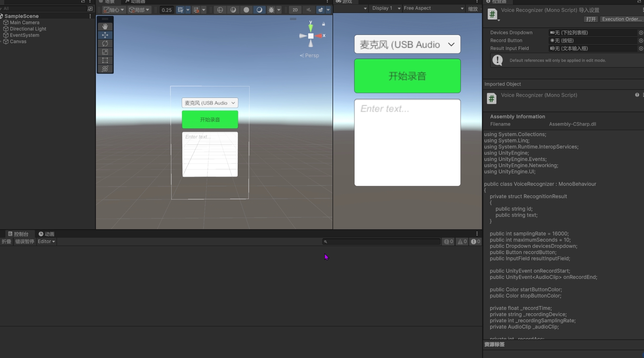Switch to the Console (控制台) tab

[18, 234]
